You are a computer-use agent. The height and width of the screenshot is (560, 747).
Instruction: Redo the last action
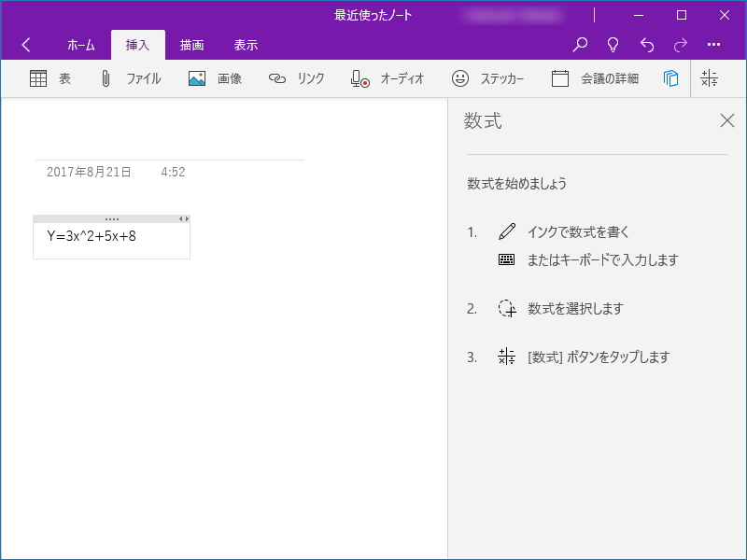tap(678, 44)
